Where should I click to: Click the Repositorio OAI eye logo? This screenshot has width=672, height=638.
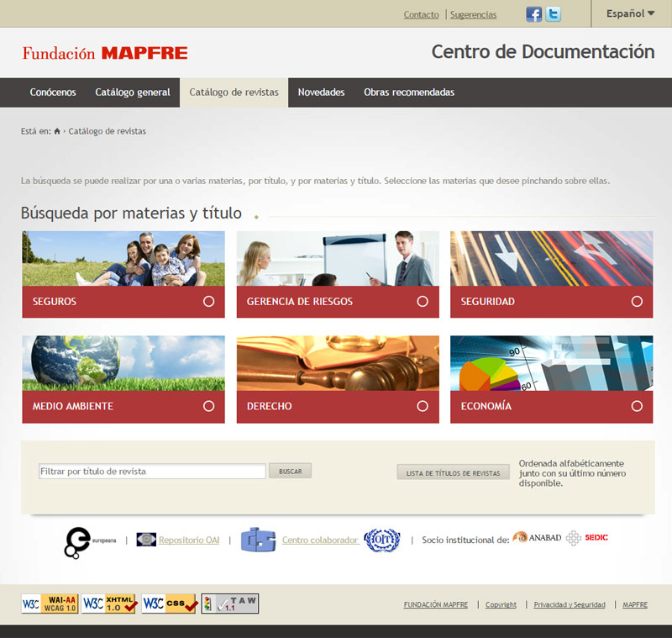coord(146,540)
